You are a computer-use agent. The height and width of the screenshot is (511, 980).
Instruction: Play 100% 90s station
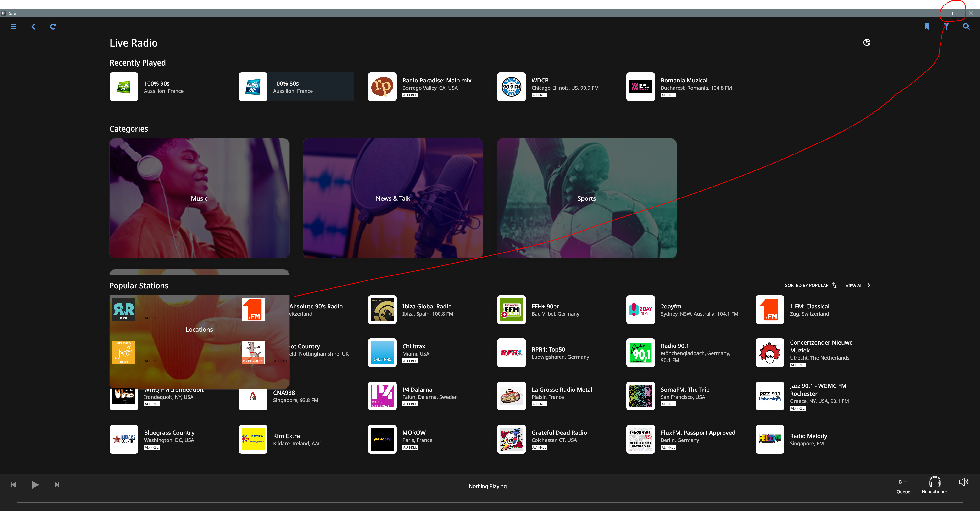(167, 87)
